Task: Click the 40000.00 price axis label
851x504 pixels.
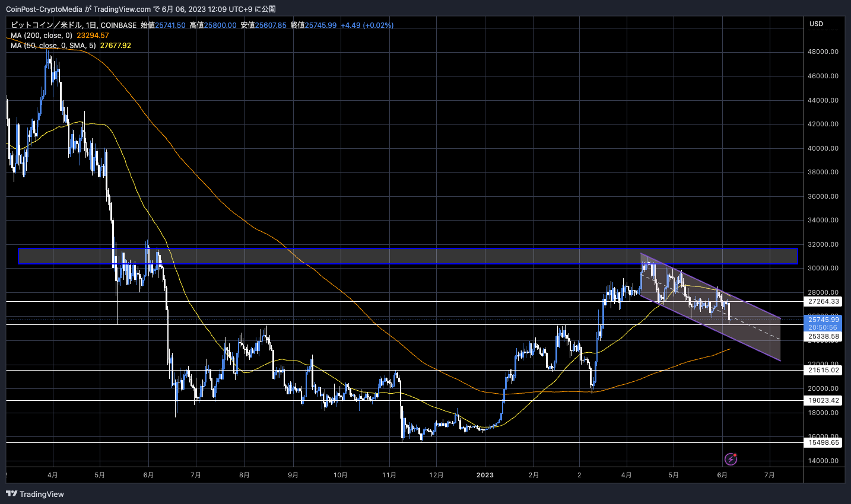Action: click(823, 148)
